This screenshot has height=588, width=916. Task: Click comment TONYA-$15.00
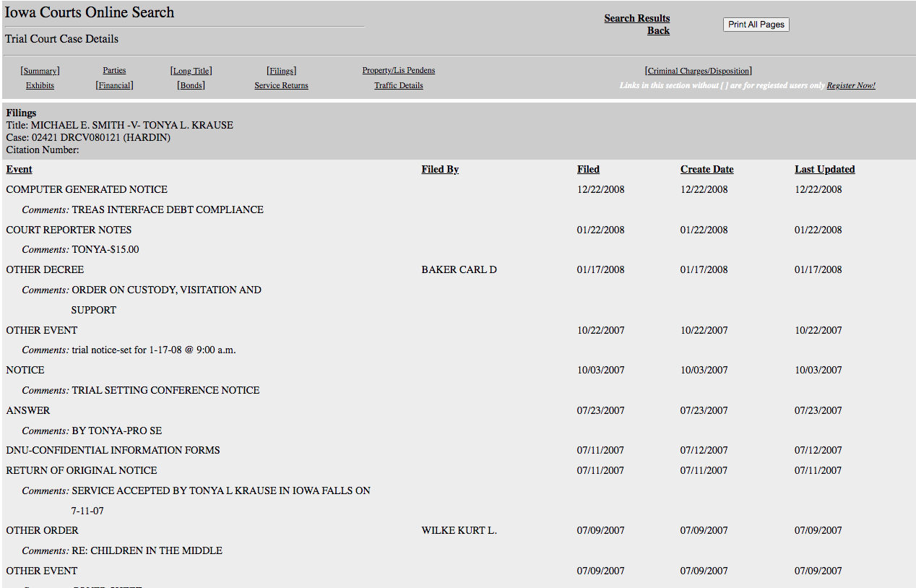(105, 249)
